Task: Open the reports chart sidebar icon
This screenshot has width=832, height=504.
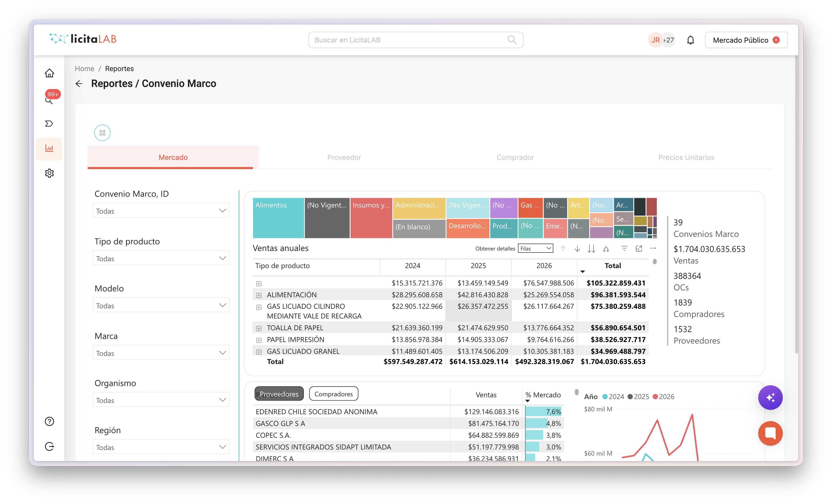Action: coord(49,148)
